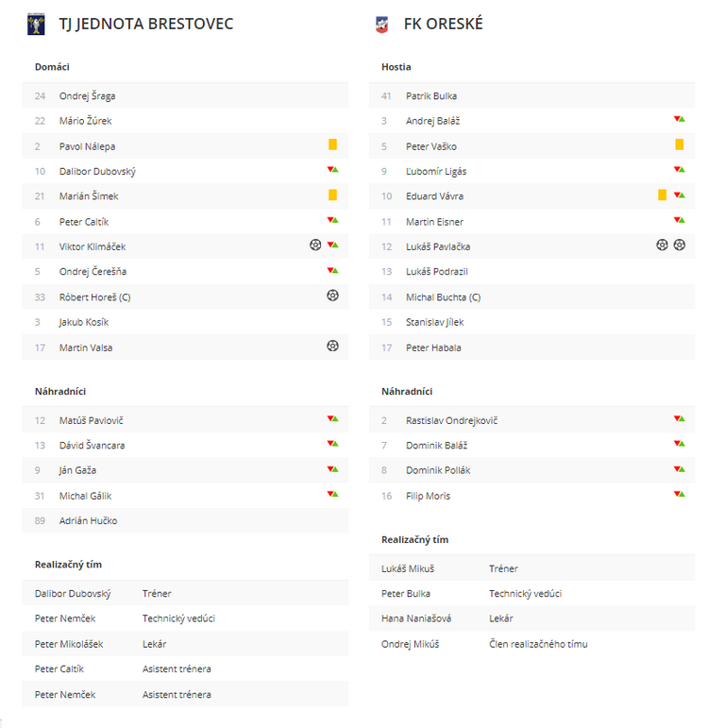Click the FK Oreské club crest

coord(381,25)
